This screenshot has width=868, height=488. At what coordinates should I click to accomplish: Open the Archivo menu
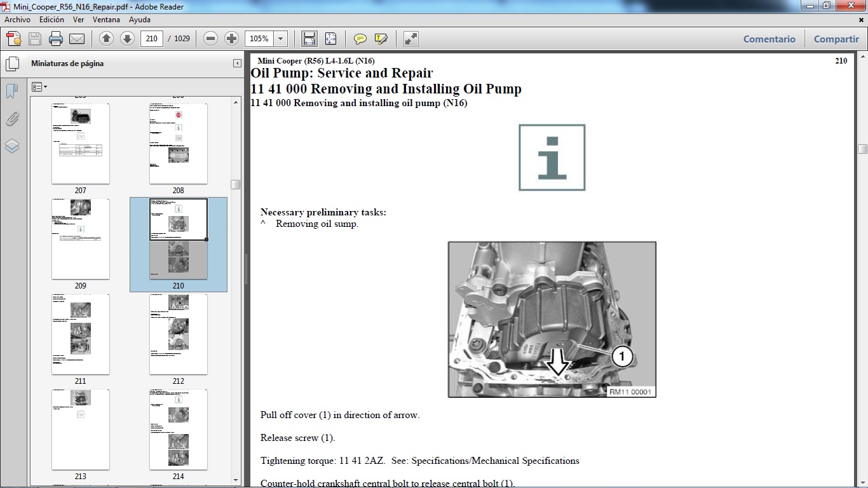17,20
